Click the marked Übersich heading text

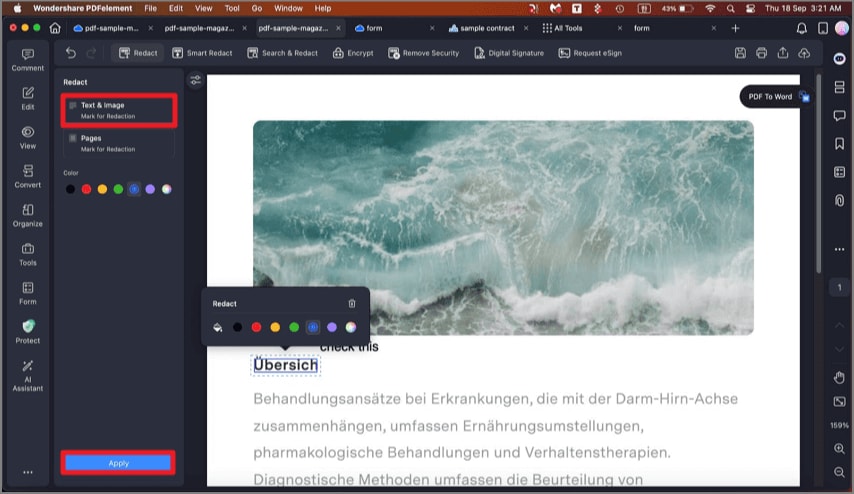tap(285, 365)
